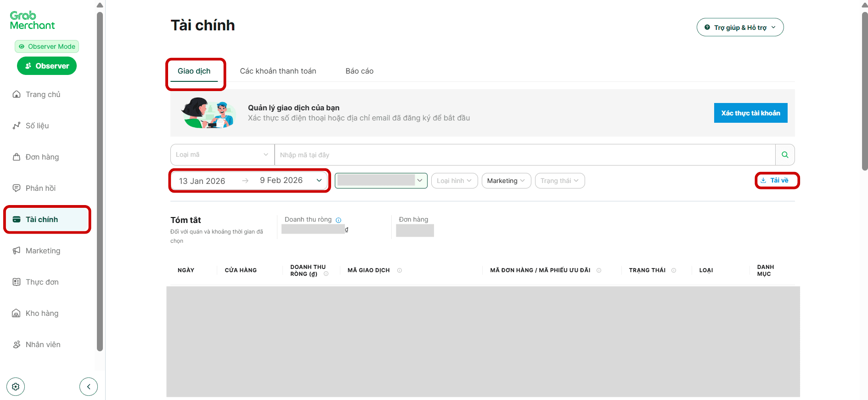The width and height of the screenshot is (868, 400).
Task: Toggle the Observer Mode badge
Action: click(47, 46)
